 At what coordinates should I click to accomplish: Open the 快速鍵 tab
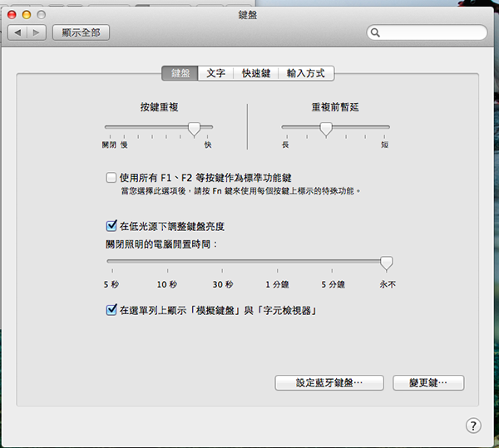pyautogui.click(x=256, y=73)
